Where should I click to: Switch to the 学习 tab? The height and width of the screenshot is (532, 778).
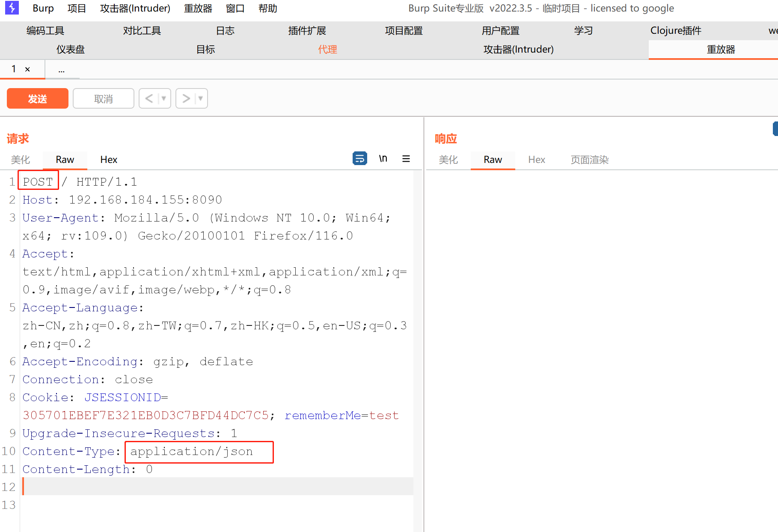[x=584, y=31]
